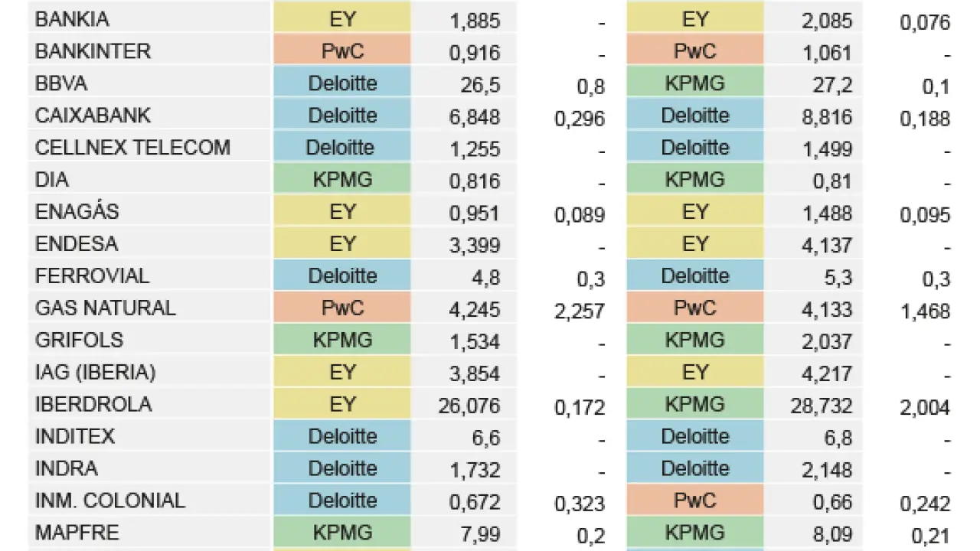
Task: Click the 0,816 value in DIA row
Action: [475, 181]
